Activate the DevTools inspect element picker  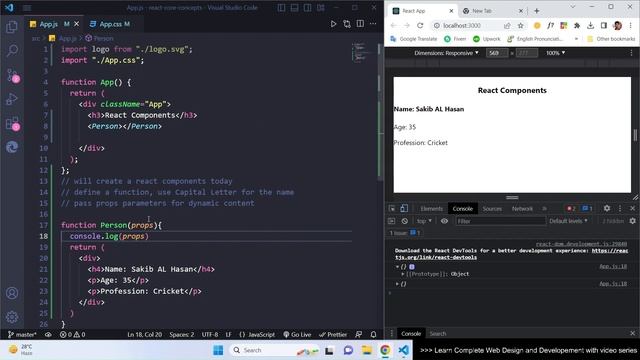(392, 209)
